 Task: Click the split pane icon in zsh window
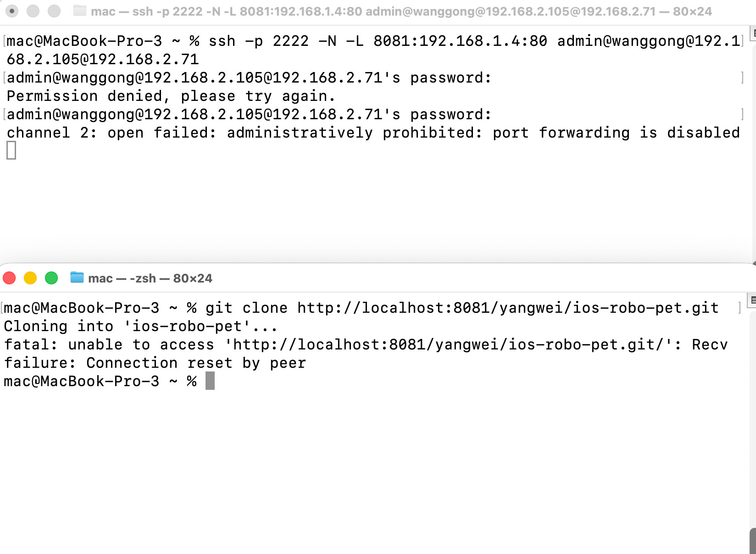(752, 300)
